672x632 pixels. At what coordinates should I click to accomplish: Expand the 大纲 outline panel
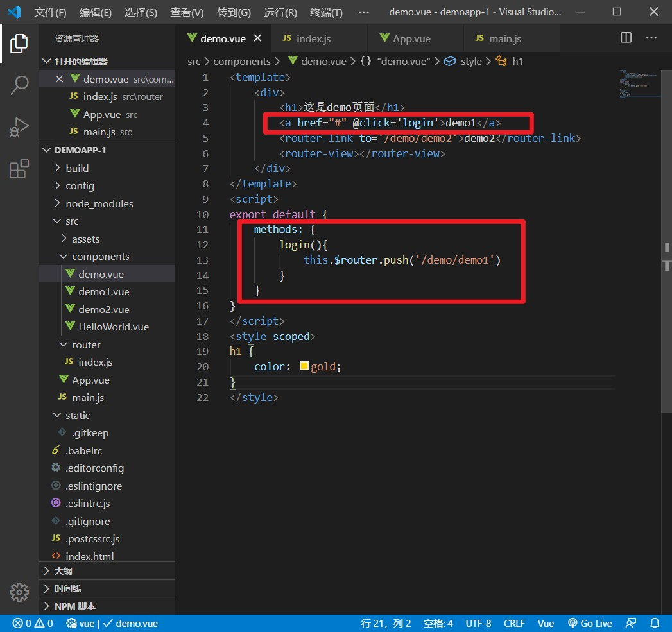pyautogui.click(x=107, y=571)
